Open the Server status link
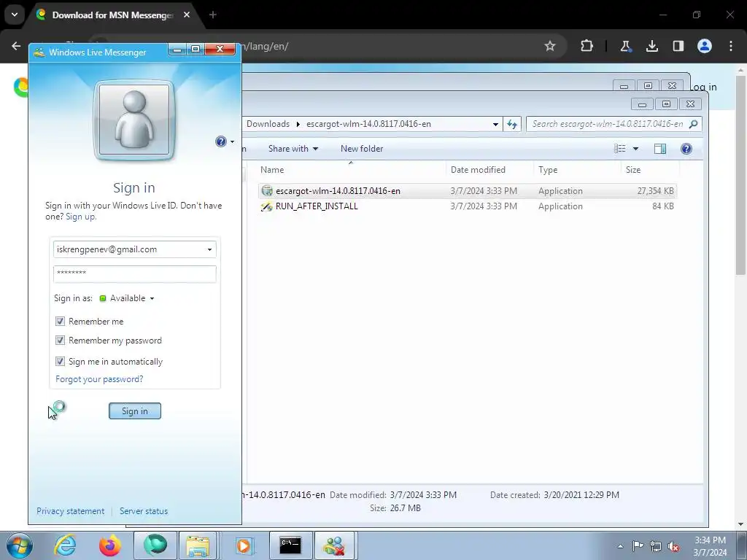747x560 pixels. [144, 511]
